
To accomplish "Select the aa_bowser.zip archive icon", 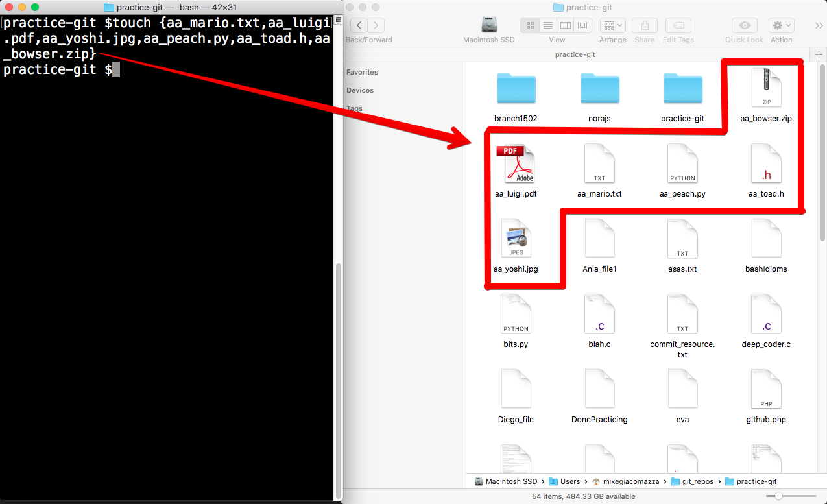I will click(x=766, y=89).
